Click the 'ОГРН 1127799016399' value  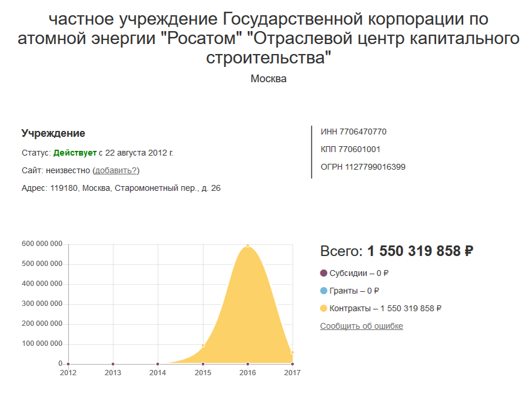pos(363,167)
